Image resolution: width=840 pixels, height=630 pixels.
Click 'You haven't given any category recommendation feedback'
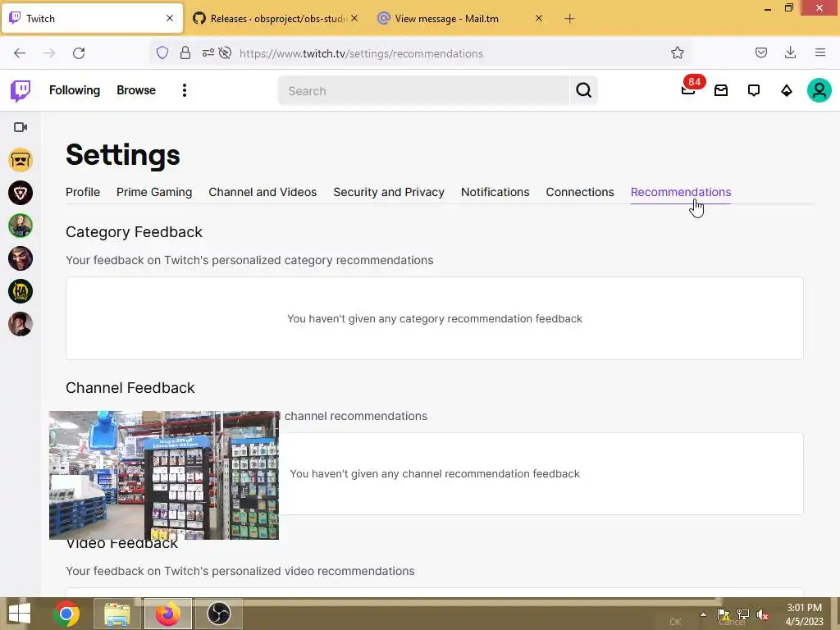(435, 319)
